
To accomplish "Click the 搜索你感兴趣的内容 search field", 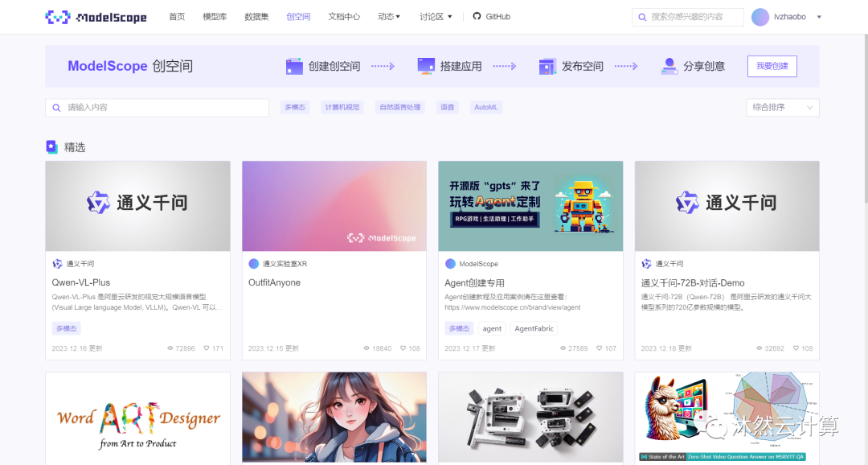I will pos(687,17).
